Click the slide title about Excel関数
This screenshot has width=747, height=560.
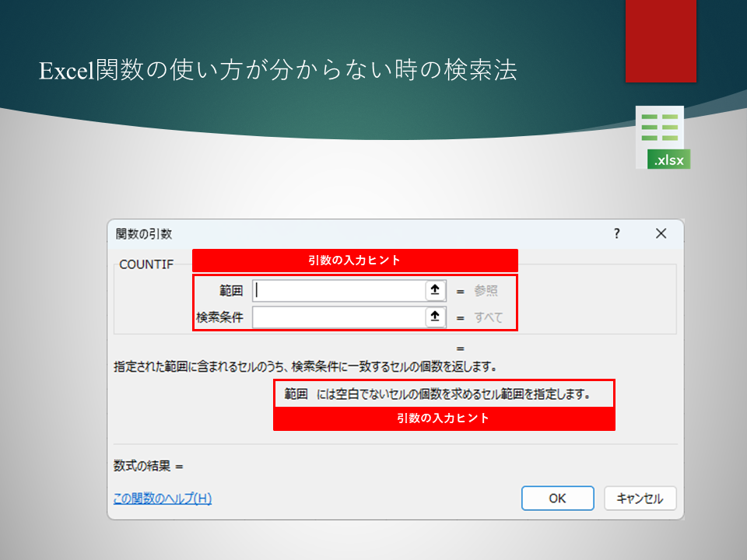point(278,71)
